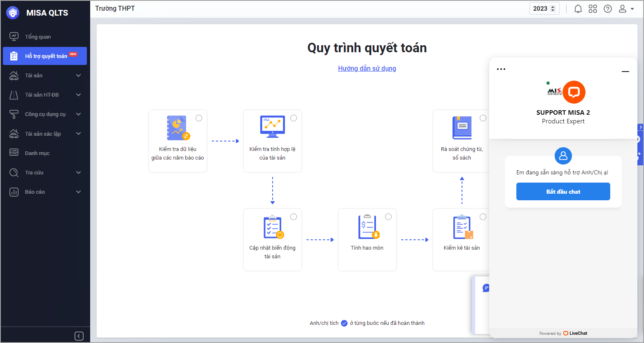Viewport: 644px width, 343px height.
Task: Open the apps grid icon
Action: [593, 9]
